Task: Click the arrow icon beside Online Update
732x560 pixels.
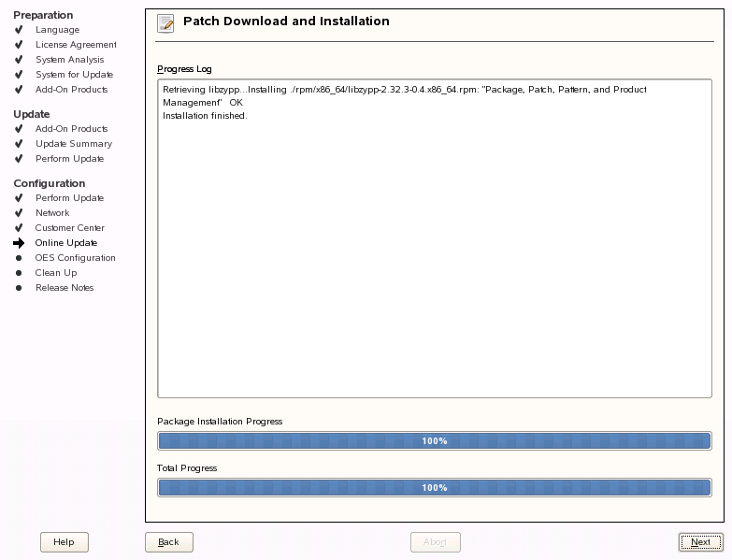Action: (x=19, y=243)
